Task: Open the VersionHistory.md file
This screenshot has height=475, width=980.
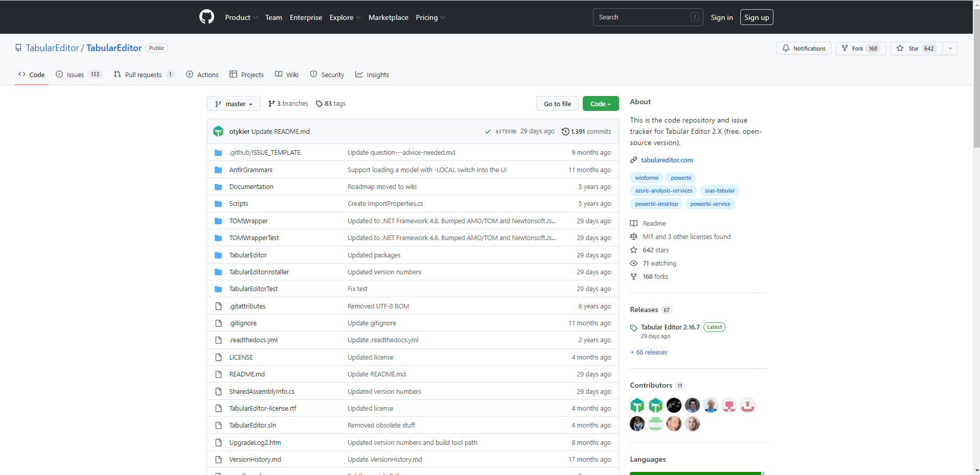Action: [255, 459]
